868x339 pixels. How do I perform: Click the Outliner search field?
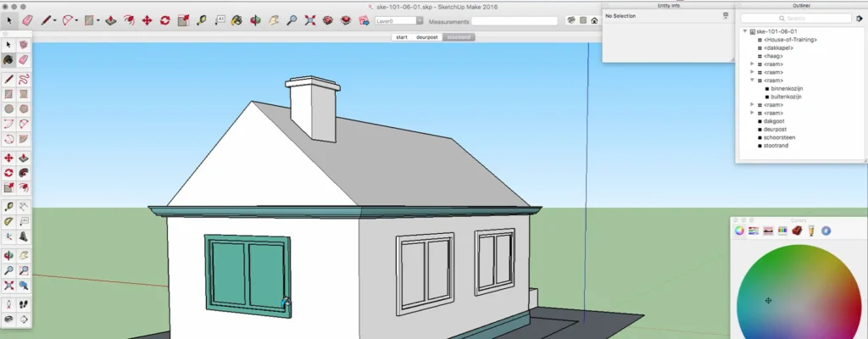(797, 18)
